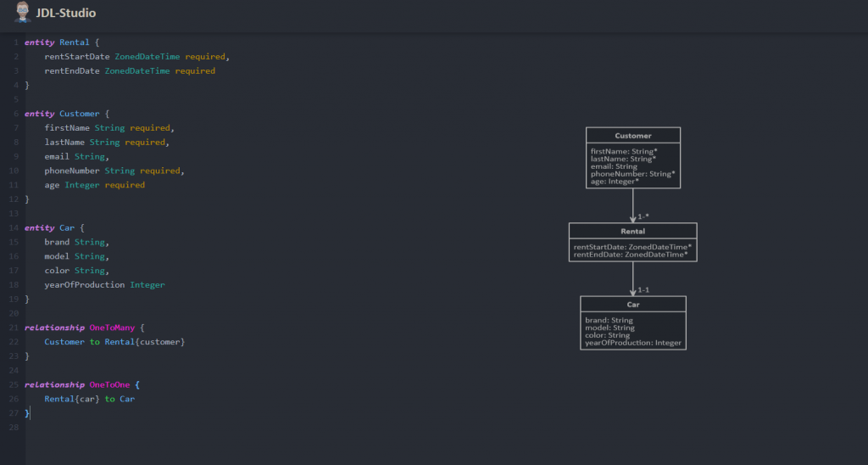Screen dimensions: 868x465
Task: Click "Car" entity name on editor line 14
Action: click(67, 227)
